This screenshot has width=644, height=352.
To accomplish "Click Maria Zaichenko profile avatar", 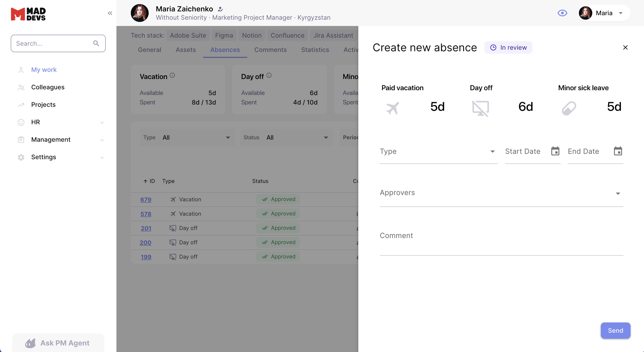I will click(x=140, y=13).
